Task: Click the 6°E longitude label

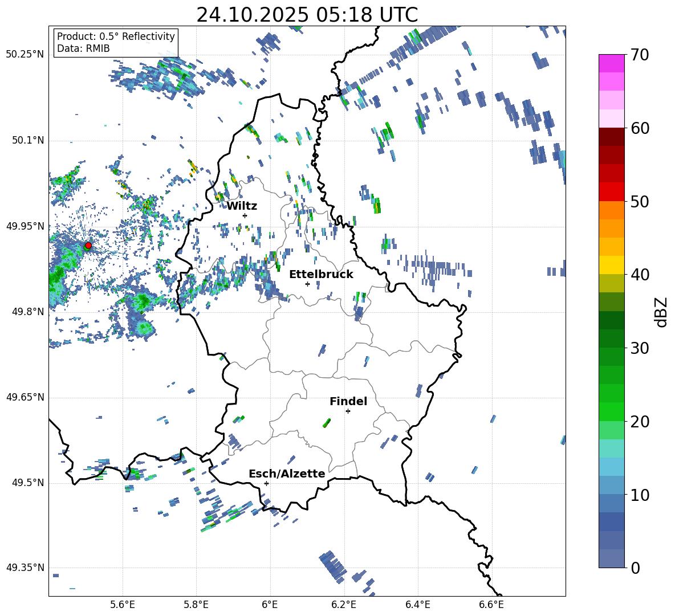Action: pyautogui.click(x=270, y=605)
